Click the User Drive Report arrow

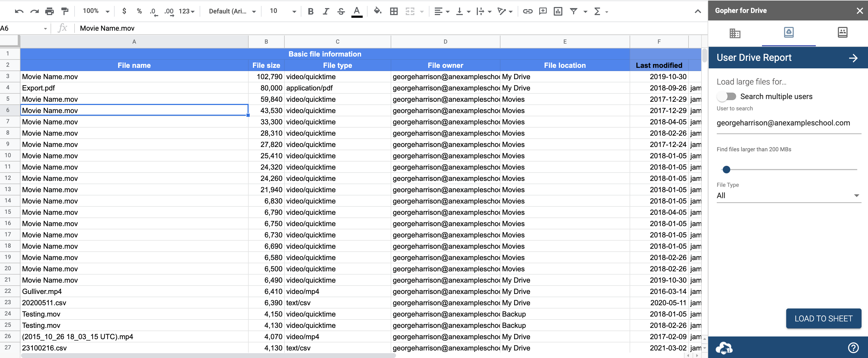point(853,58)
